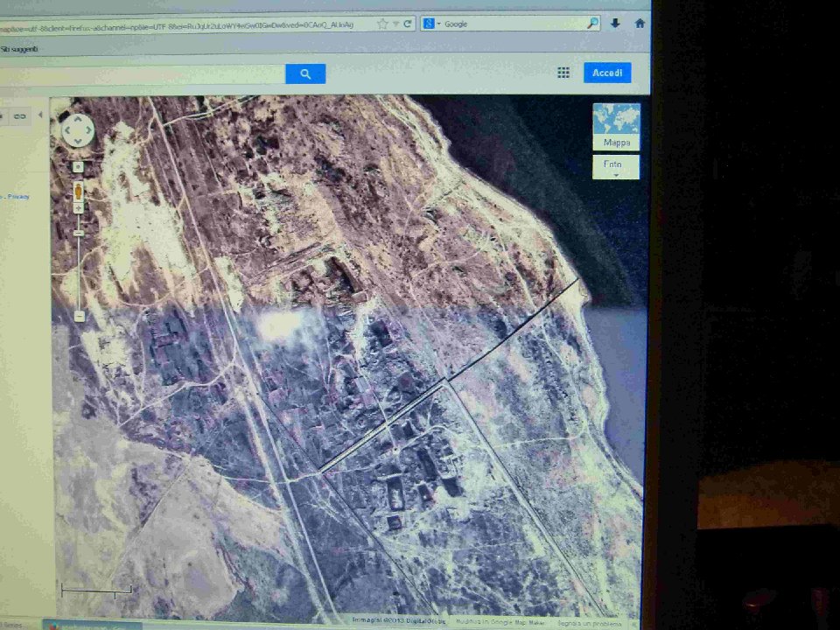Click the link (chain) icon
Screen dimensions: 840x630
coord(20,115)
